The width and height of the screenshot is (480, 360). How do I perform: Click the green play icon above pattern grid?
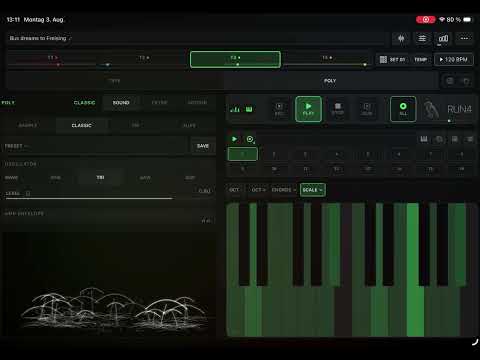[234, 139]
